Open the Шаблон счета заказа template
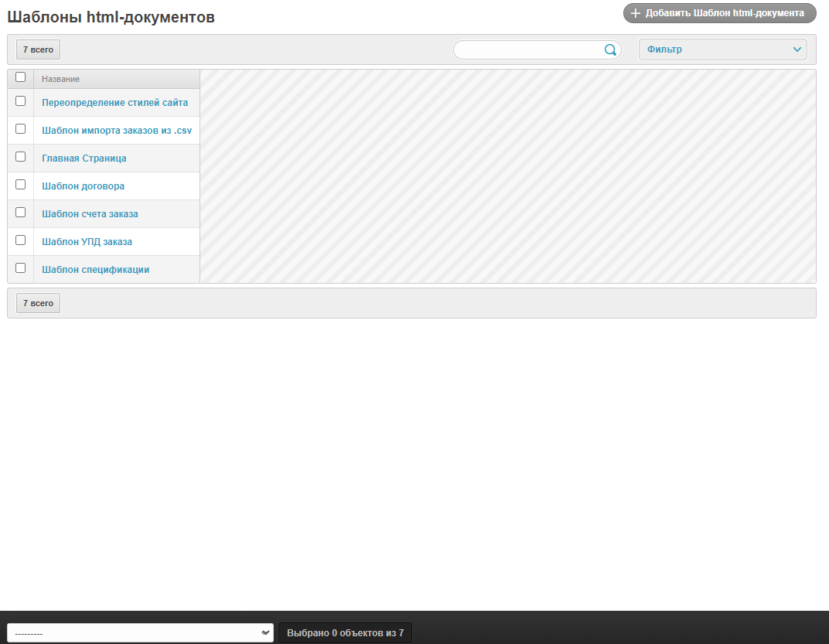The image size is (829, 644). [x=90, y=214]
